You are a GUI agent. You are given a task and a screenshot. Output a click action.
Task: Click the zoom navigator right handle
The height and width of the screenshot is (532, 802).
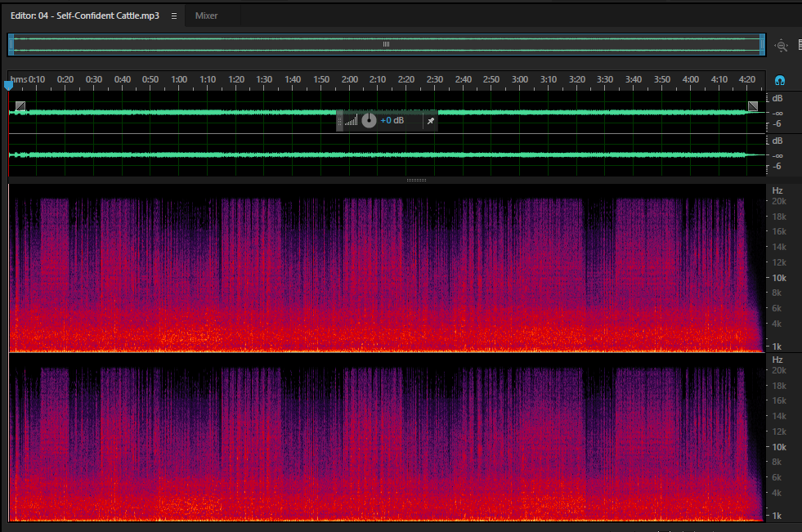762,44
